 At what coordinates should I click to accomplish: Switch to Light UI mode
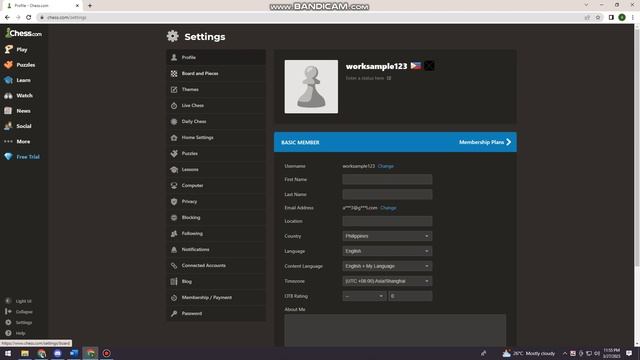coord(18,301)
